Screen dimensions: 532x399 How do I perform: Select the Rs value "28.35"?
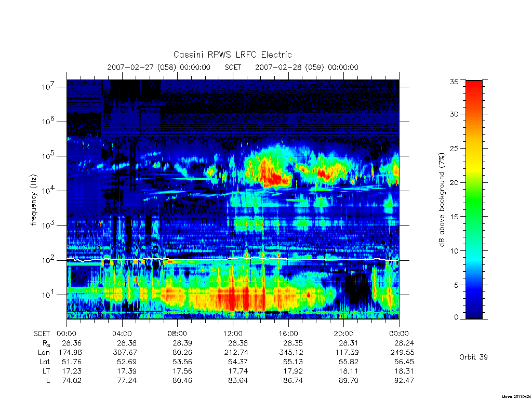pos(293,343)
